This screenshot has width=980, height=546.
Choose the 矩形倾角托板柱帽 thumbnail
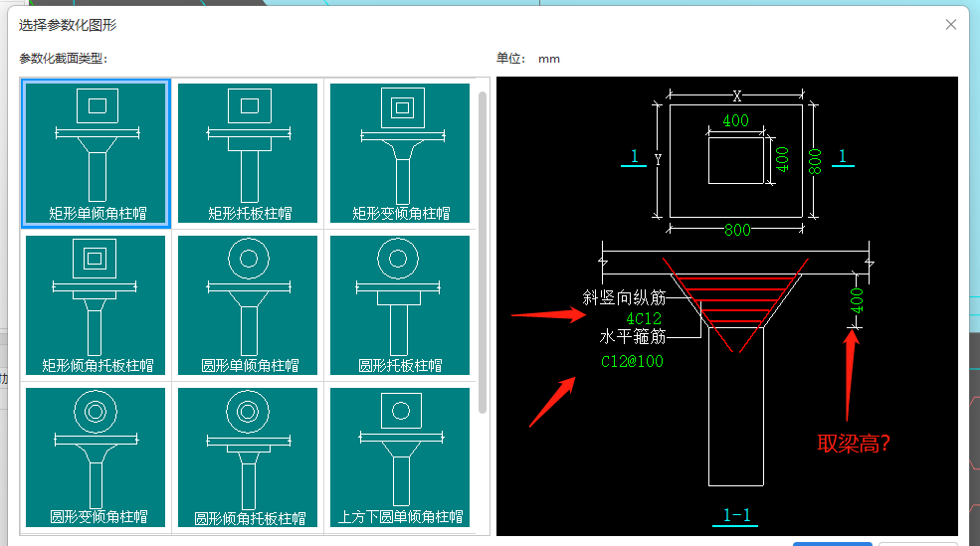96,305
